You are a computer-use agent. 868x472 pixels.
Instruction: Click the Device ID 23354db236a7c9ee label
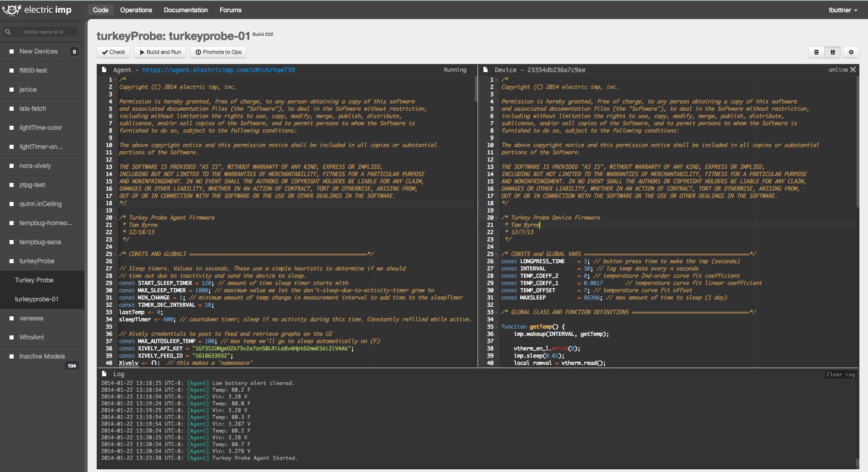(x=556, y=70)
